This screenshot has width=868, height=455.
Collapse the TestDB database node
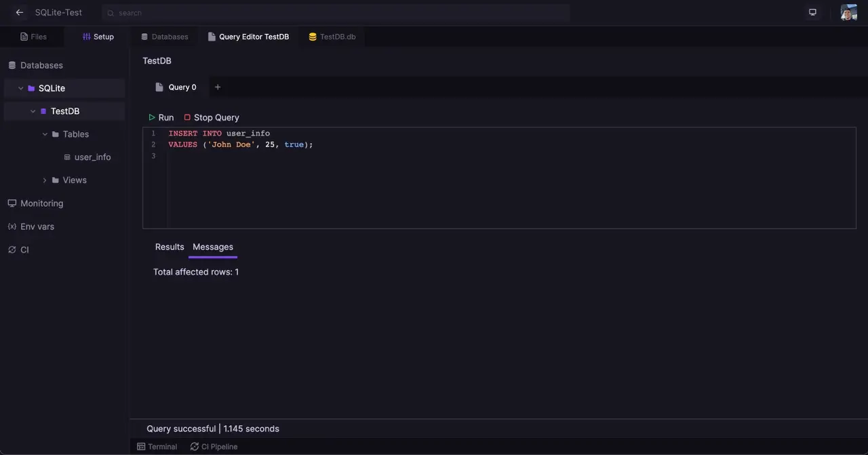[x=33, y=111]
